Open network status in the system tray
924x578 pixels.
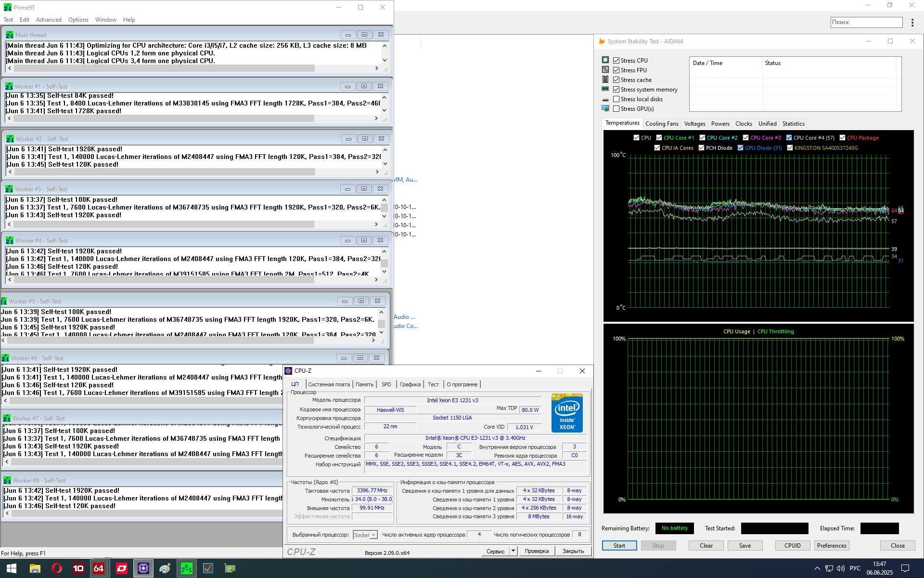[x=829, y=568]
